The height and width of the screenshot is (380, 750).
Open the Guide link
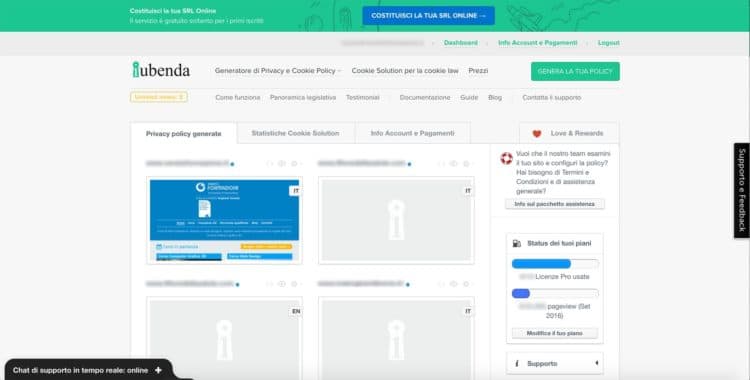(x=469, y=98)
